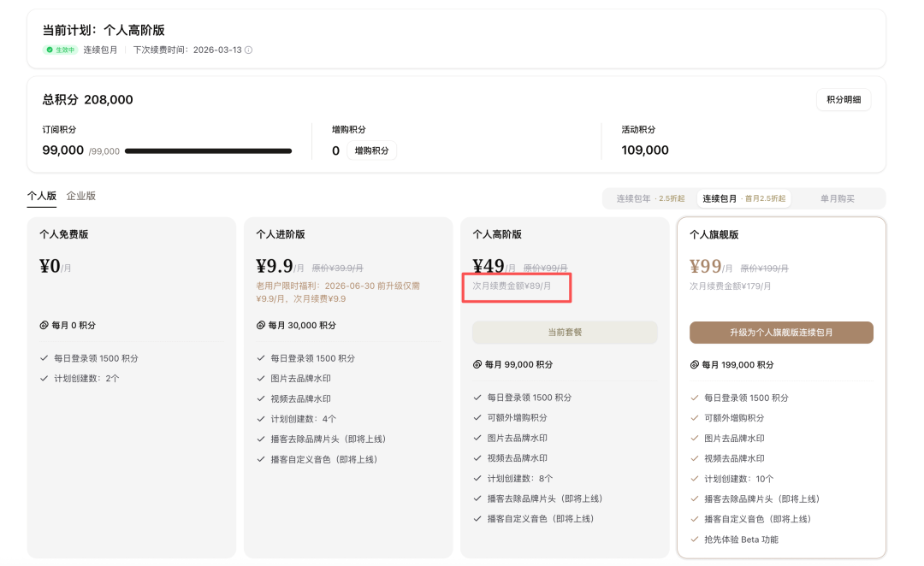Switch to the 企业版 tab
Image resolution: width=924 pixels, height=566 pixels.
[81, 196]
